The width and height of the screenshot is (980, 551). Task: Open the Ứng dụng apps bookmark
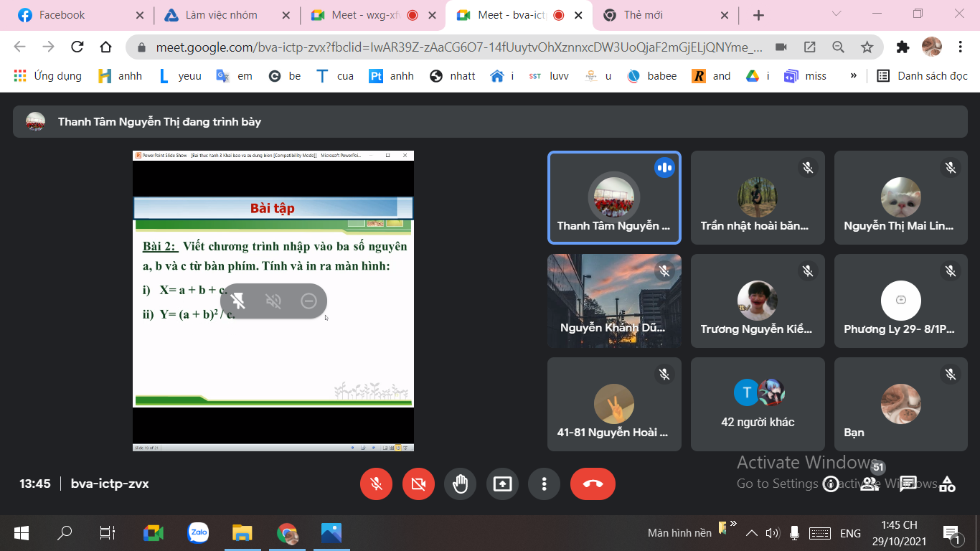[47, 75]
